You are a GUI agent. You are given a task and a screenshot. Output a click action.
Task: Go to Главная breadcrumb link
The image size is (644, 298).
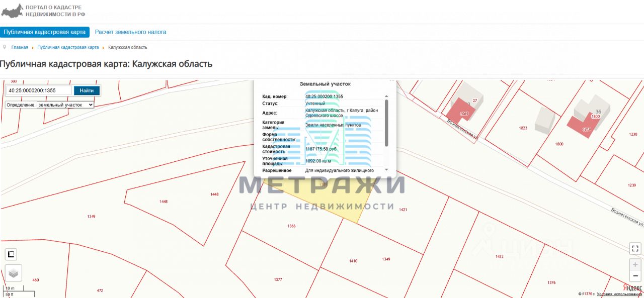click(x=20, y=47)
